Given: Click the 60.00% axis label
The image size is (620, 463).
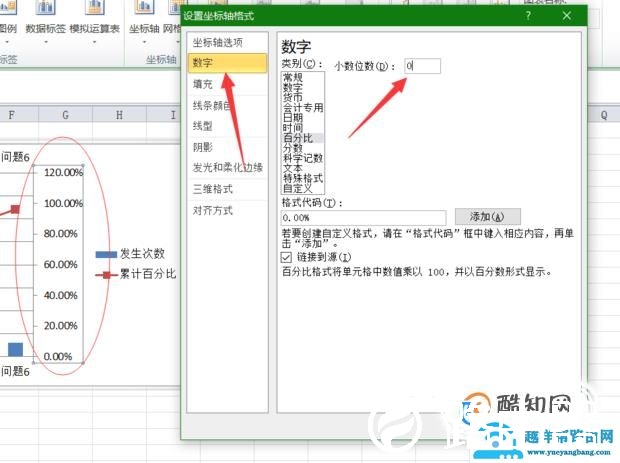Looking at the screenshot, I should [x=60, y=265].
